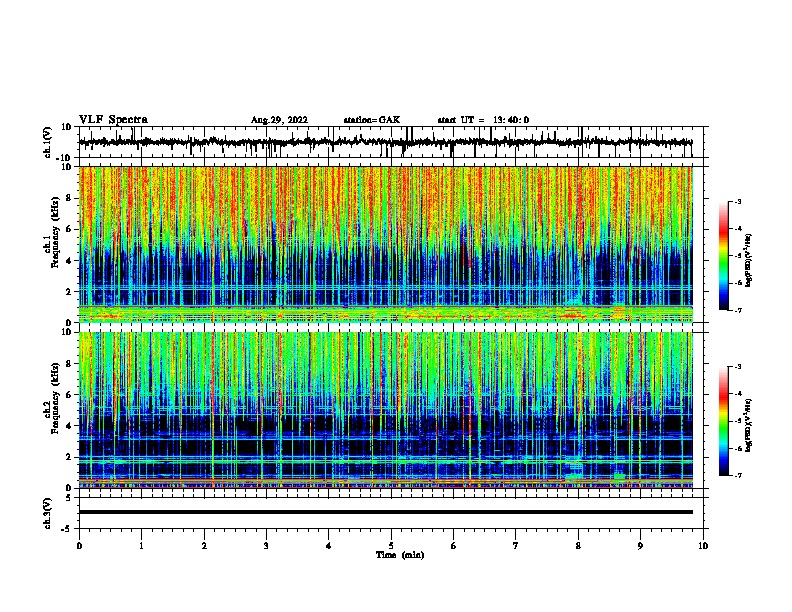The width and height of the screenshot is (792, 612).
Task: Click the time axis tick label "8"
Action: [578, 546]
